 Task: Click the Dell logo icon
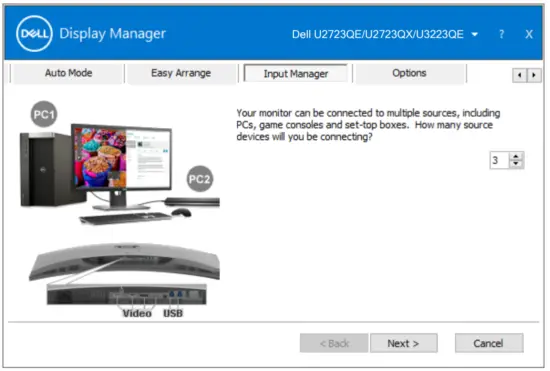pyautogui.click(x=34, y=34)
